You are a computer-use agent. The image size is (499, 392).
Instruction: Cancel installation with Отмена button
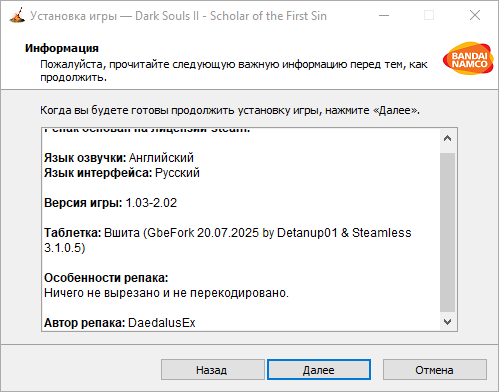click(435, 370)
